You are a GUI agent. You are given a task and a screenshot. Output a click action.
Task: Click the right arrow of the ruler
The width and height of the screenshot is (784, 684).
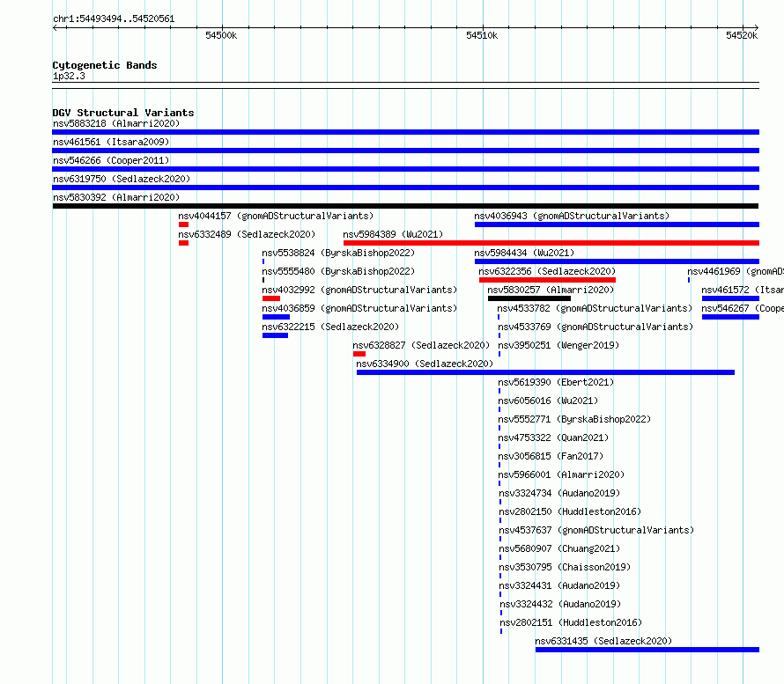pyautogui.click(x=756, y=28)
